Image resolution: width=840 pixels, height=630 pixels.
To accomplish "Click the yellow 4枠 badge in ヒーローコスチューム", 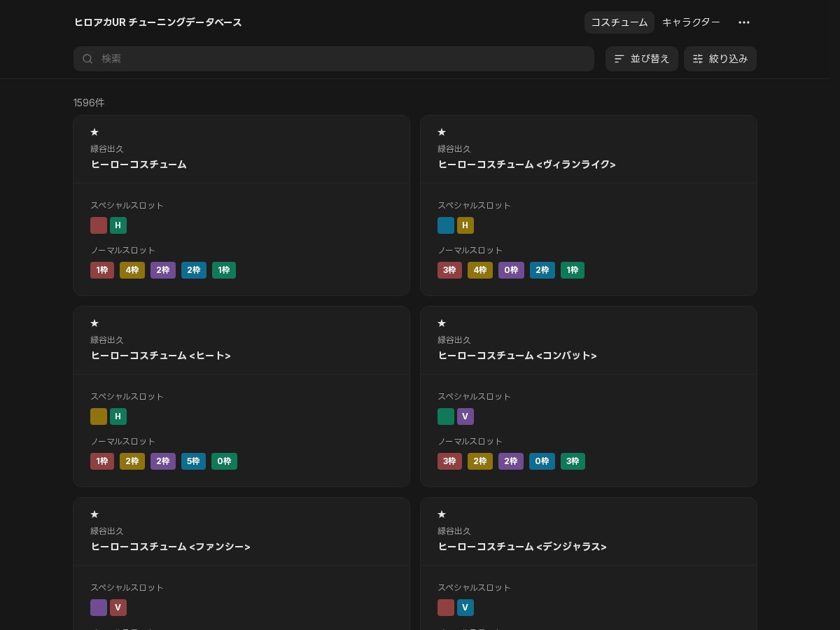I will 132,270.
